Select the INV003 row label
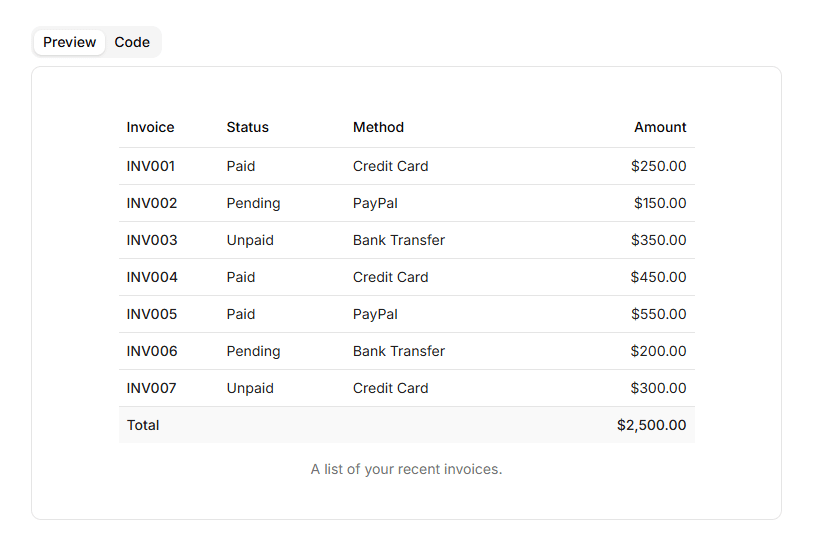Screen dimensions: 813x550 tap(152, 240)
